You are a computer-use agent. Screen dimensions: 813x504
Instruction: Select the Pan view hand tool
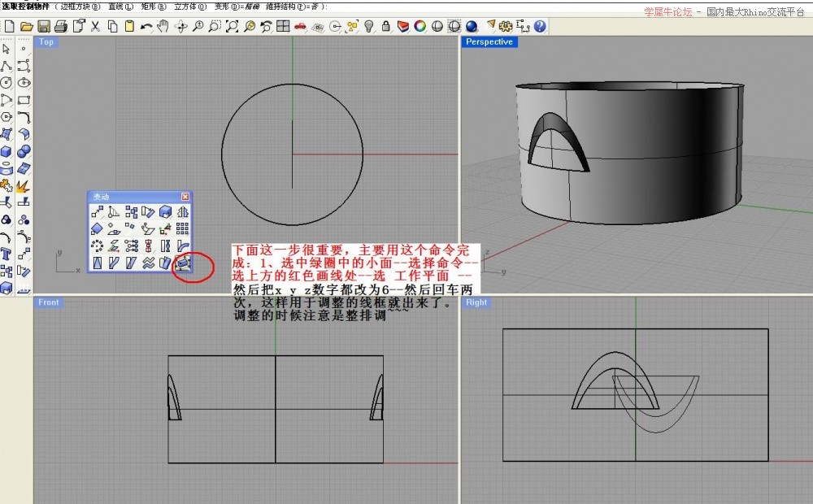163,27
